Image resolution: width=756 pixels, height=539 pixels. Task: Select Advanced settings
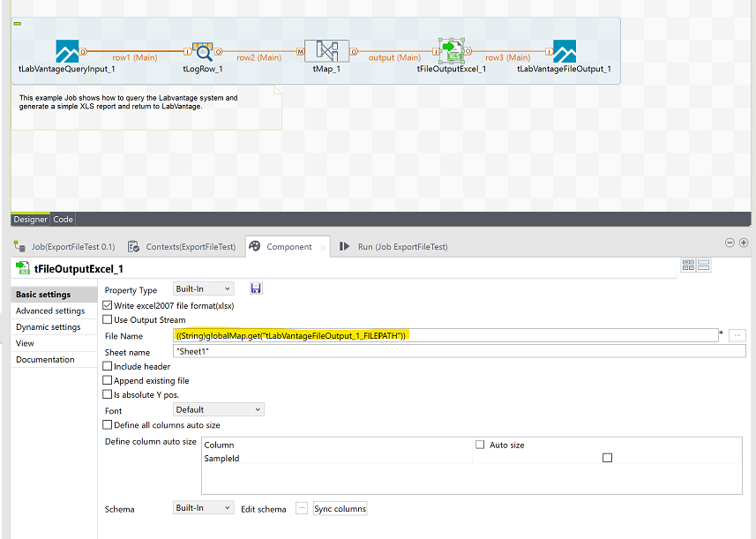pos(54,311)
